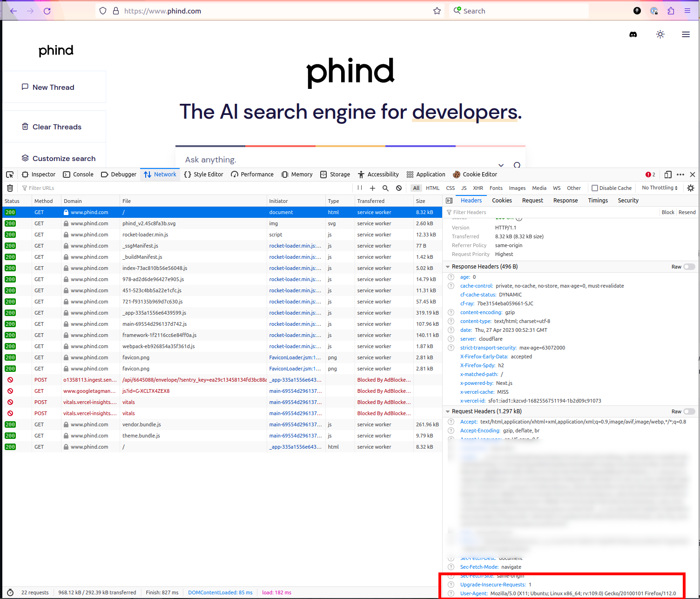Open the Style Editor tab
The width and height of the screenshot is (700, 599).
pos(204,175)
